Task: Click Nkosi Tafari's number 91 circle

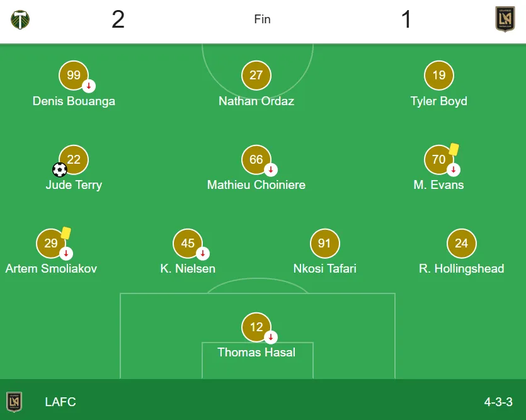Action: click(324, 244)
